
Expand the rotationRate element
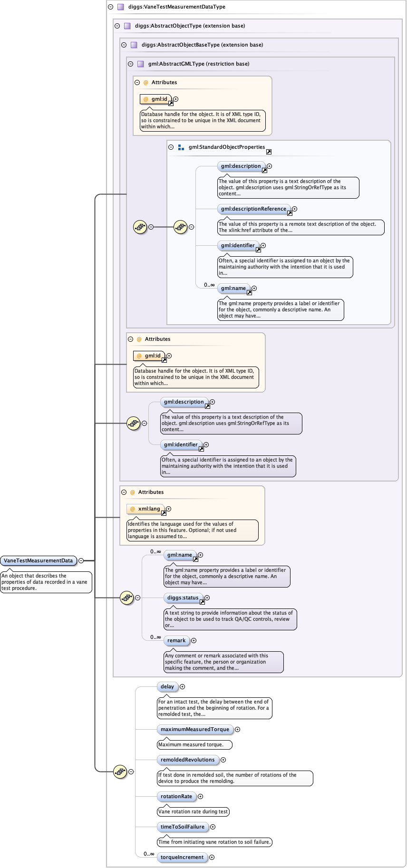click(x=200, y=797)
